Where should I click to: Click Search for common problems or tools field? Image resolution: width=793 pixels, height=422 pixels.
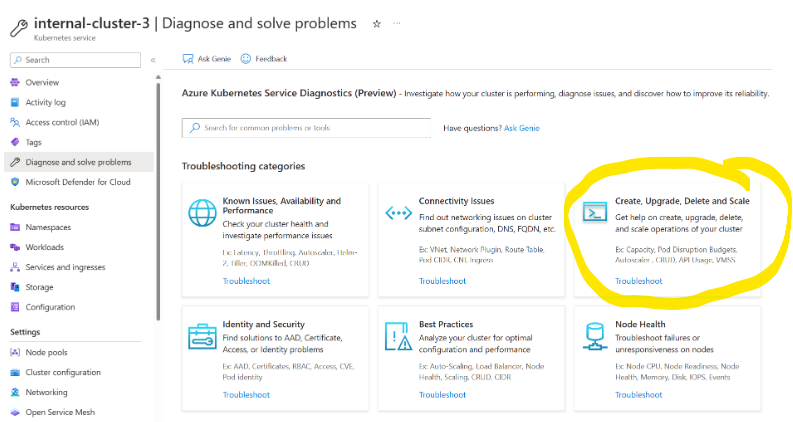coord(306,128)
